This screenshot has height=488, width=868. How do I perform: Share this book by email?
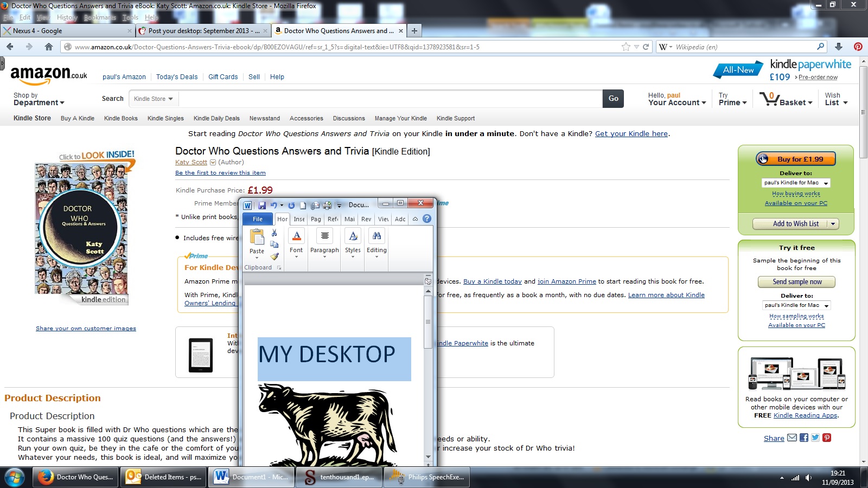pos(792,438)
